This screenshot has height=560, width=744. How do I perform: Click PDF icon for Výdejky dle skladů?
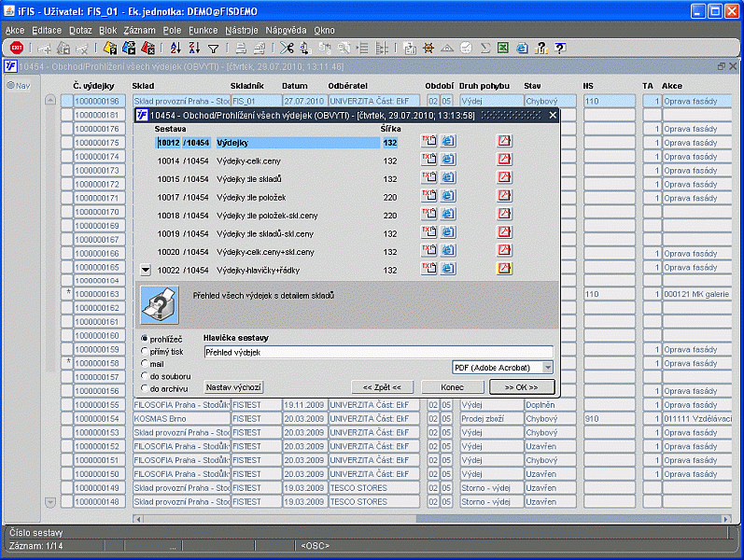click(504, 177)
